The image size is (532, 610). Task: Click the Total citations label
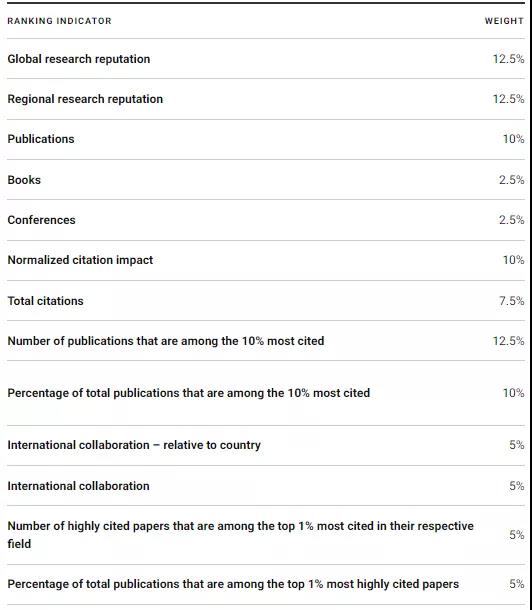point(46,301)
